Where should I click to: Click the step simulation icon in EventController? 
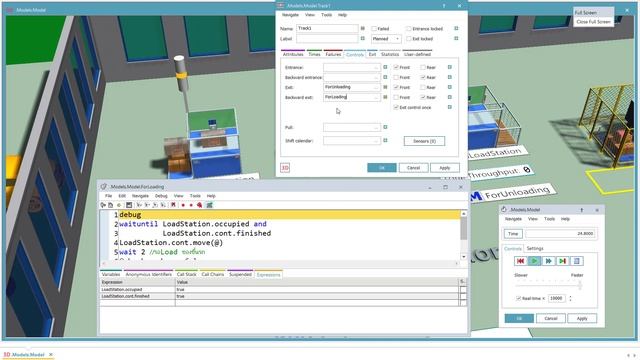(x=562, y=261)
